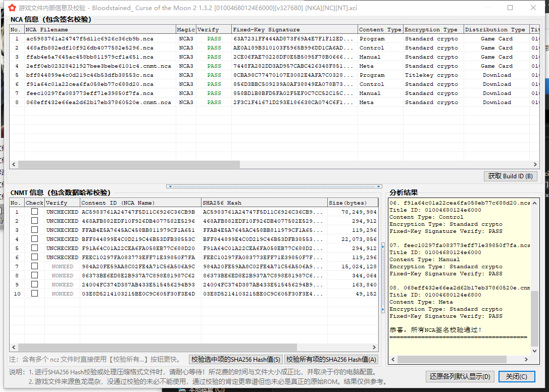This screenshot has width=549, height=392.
Task: Tick the checkbox in CNMT row 4
Action: [x=34, y=239]
